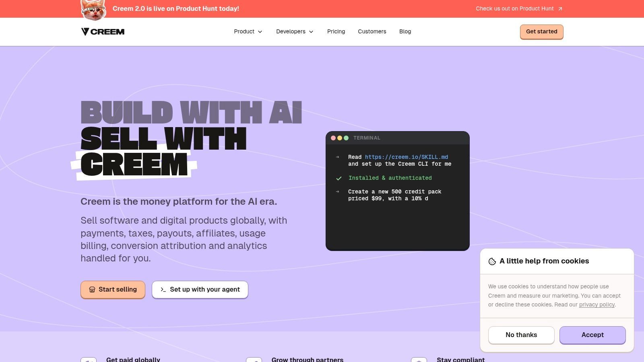This screenshot has width=644, height=362.
Task: Expand the Product dropdown menu
Action: click(248, 31)
